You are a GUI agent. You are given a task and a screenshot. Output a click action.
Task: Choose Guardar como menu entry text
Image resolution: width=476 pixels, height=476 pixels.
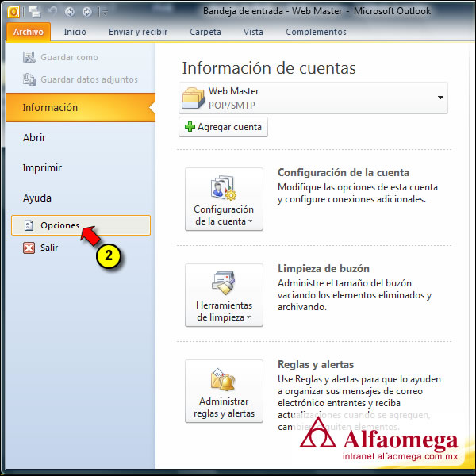point(69,57)
